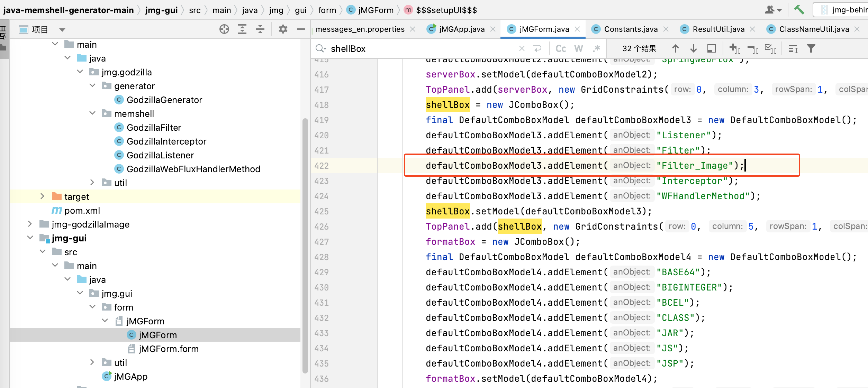Open the user account icon menu
The width and height of the screenshot is (868, 388).
[773, 10]
